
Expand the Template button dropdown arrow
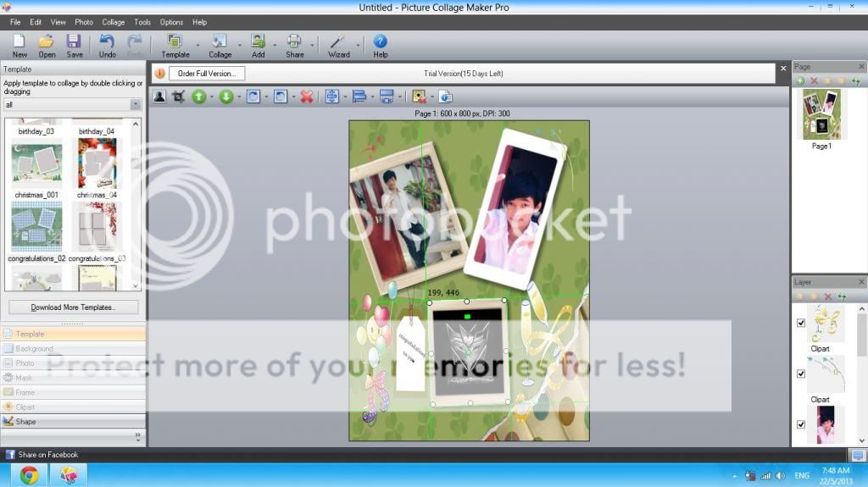[x=198, y=46]
